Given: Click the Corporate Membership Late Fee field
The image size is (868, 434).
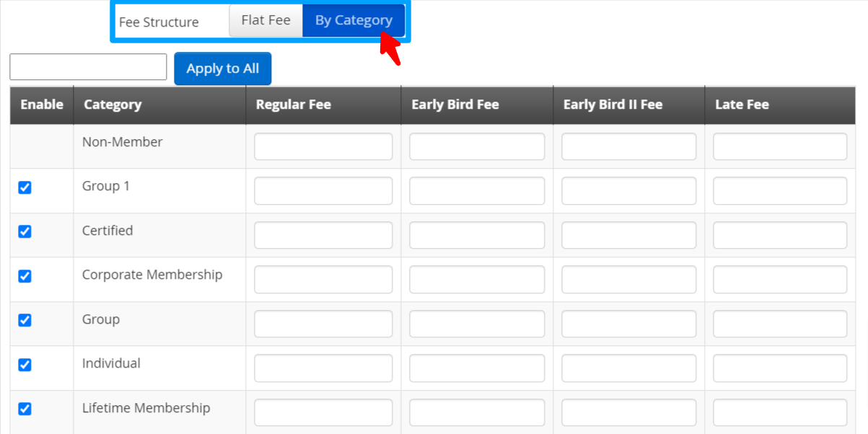Looking at the screenshot, I should 779,279.
